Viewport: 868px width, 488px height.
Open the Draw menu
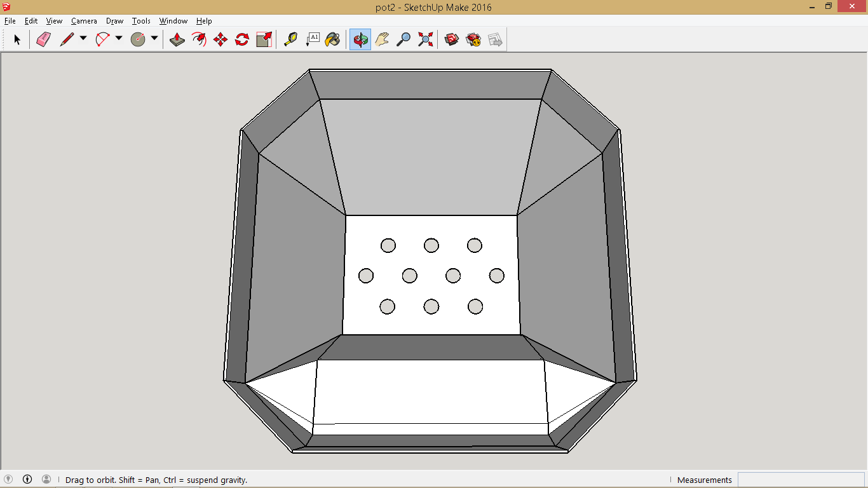click(x=114, y=20)
